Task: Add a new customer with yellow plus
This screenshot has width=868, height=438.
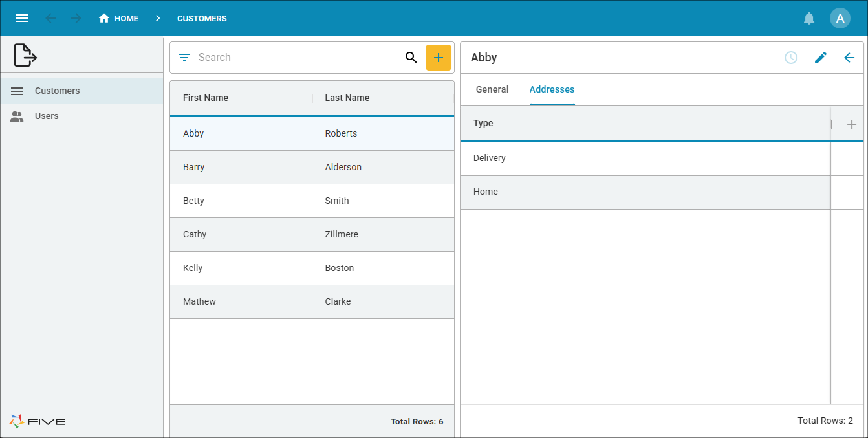Action: pyautogui.click(x=438, y=58)
